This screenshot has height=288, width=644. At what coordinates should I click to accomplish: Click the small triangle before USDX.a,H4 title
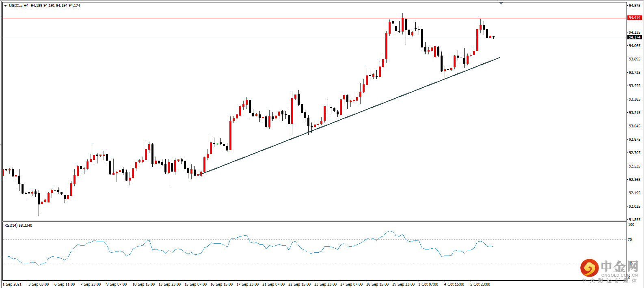click(x=6, y=6)
